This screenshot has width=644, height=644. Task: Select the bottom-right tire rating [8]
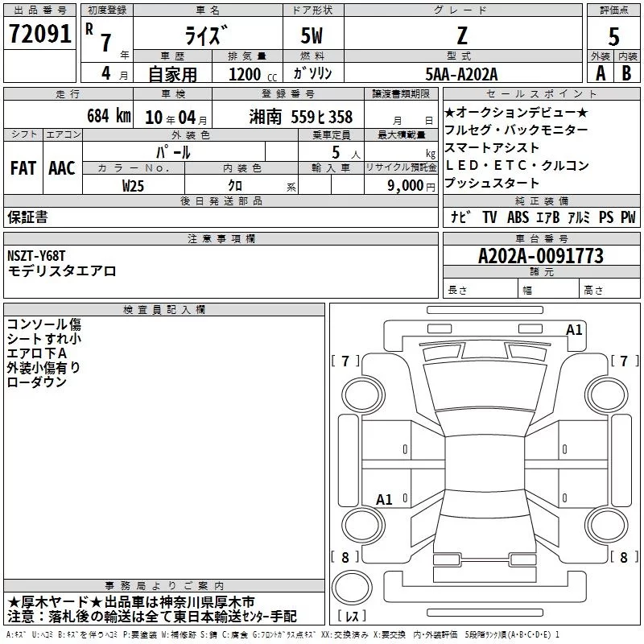pyautogui.click(x=623, y=557)
